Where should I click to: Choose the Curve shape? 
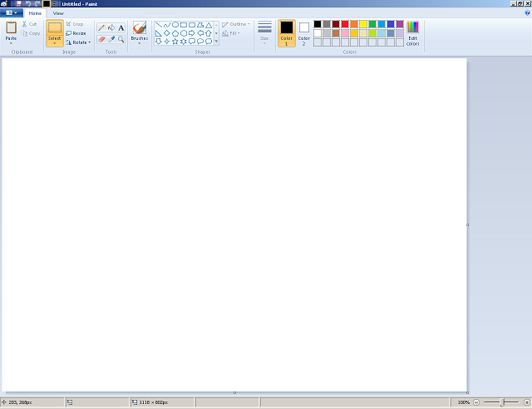tap(166, 25)
